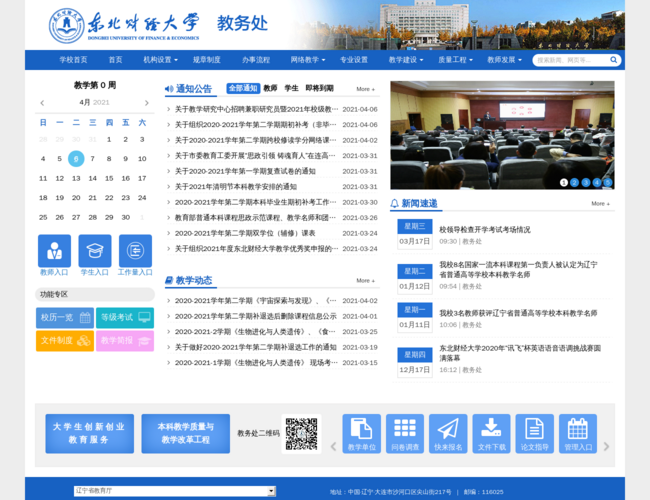Open 校历一览 calendar tile
This screenshot has height=500, width=650.
pos(65,318)
